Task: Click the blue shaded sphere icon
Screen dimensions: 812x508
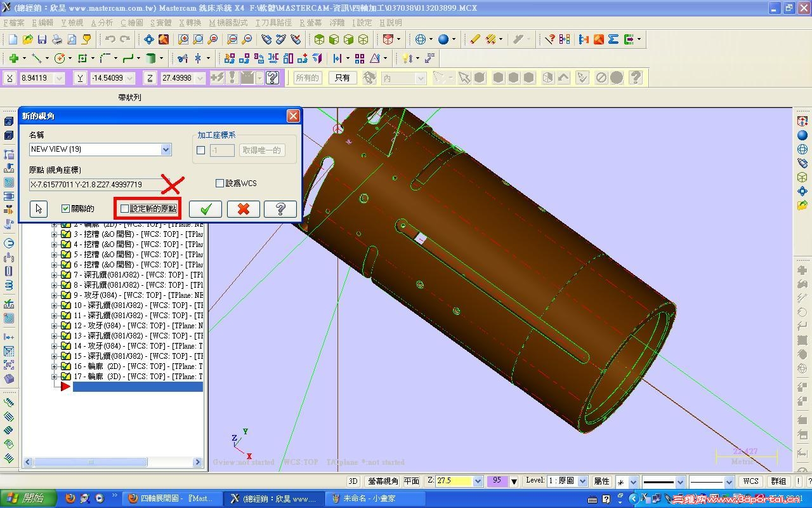Action: [443, 39]
